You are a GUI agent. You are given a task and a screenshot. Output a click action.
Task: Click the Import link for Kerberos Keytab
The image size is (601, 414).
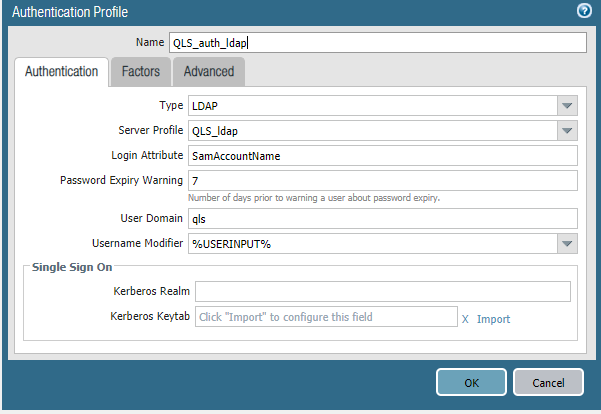coord(493,319)
